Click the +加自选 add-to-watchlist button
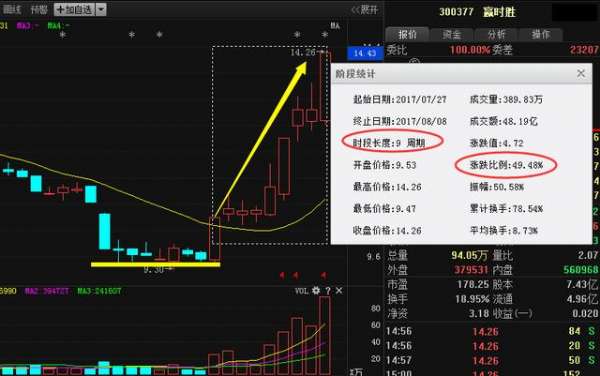The image size is (600, 376). 74,9
